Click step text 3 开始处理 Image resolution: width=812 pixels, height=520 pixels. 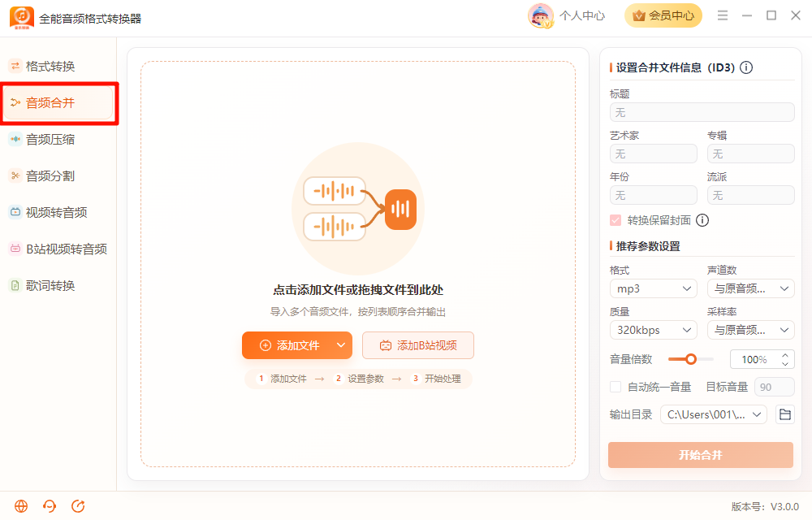click(x=436, y=379)
